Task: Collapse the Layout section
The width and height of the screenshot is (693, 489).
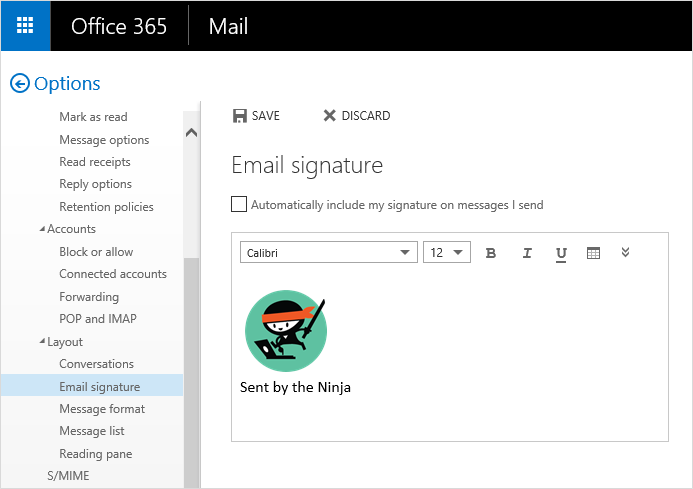Action: coord(42,342)
